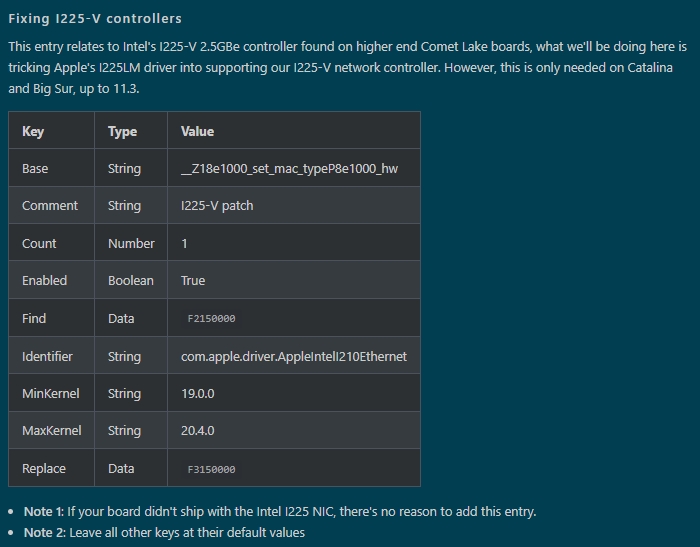Click the Key column header

[33, 131]
